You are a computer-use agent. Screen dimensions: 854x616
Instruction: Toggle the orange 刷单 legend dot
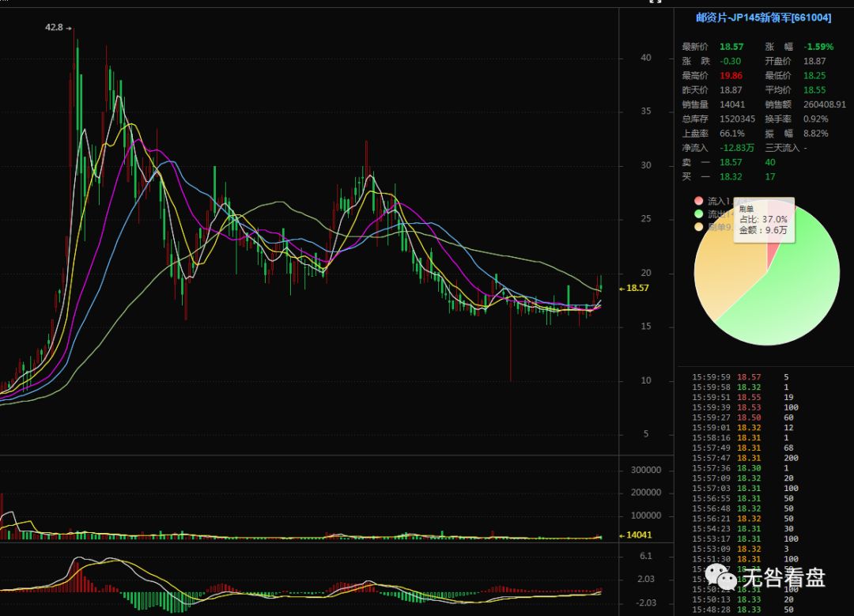[x=699, y=227]
